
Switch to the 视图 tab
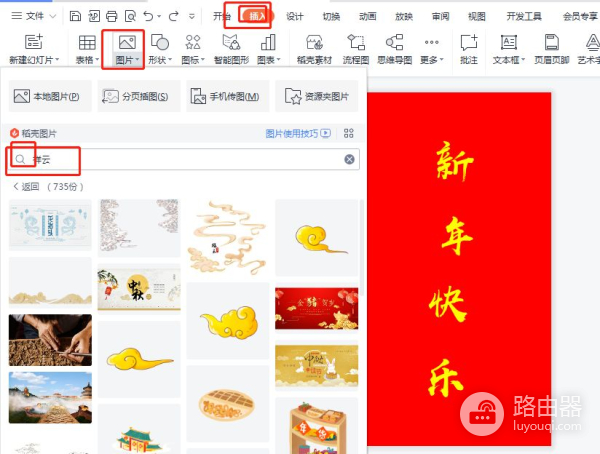point(477,16)
